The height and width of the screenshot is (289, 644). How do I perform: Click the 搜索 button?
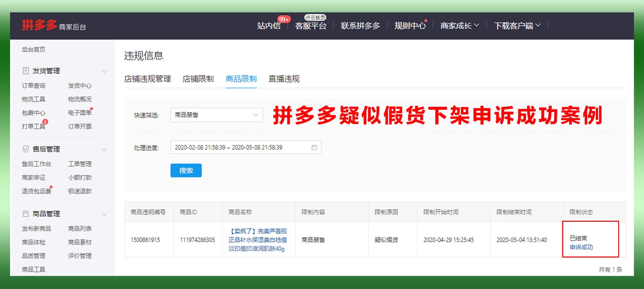coord(186,171)
